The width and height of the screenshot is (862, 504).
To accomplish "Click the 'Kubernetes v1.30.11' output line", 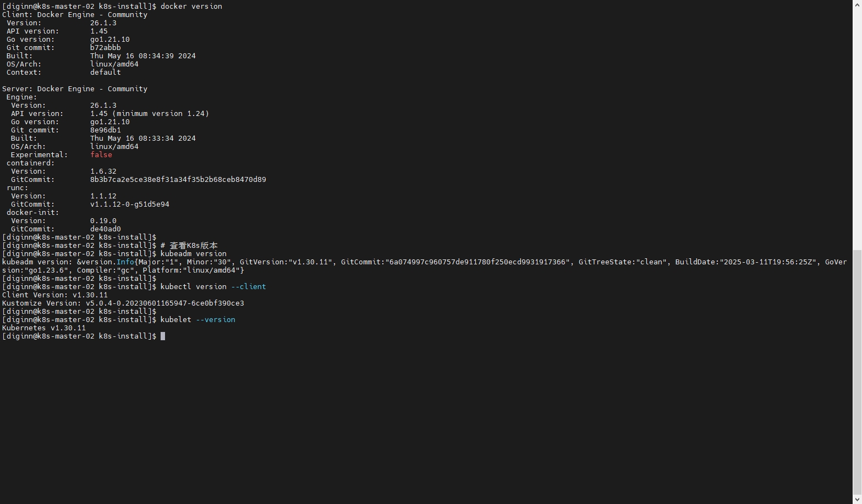I will point(44,328).
